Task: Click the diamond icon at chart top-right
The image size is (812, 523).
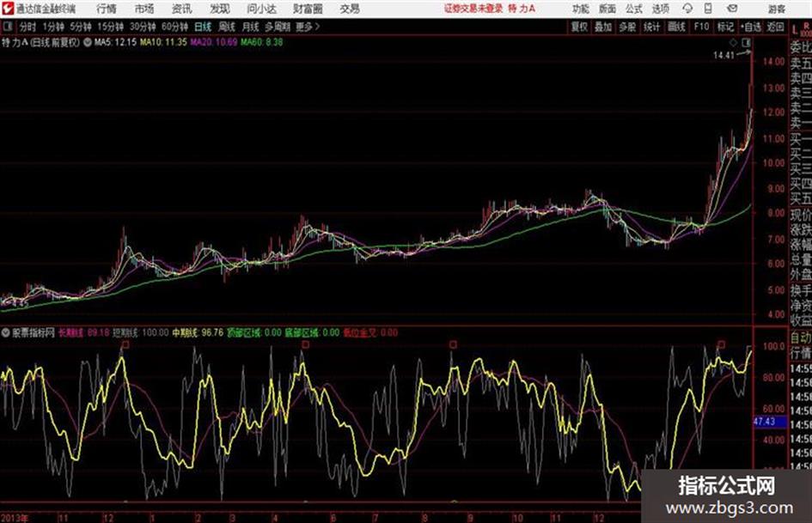Action: pyautogui.click(x=733, y=42)
